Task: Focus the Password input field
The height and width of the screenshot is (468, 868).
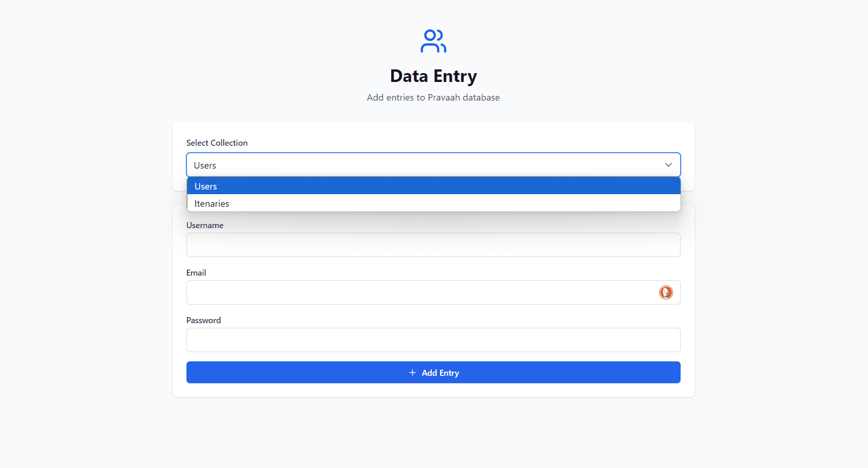Action: [x=433, y=340]
